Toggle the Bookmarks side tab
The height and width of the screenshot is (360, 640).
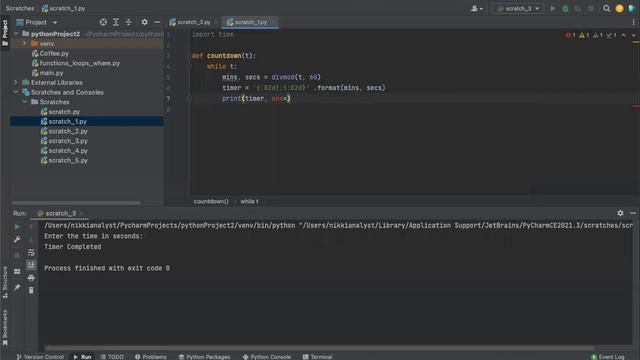tap(5, 328)
